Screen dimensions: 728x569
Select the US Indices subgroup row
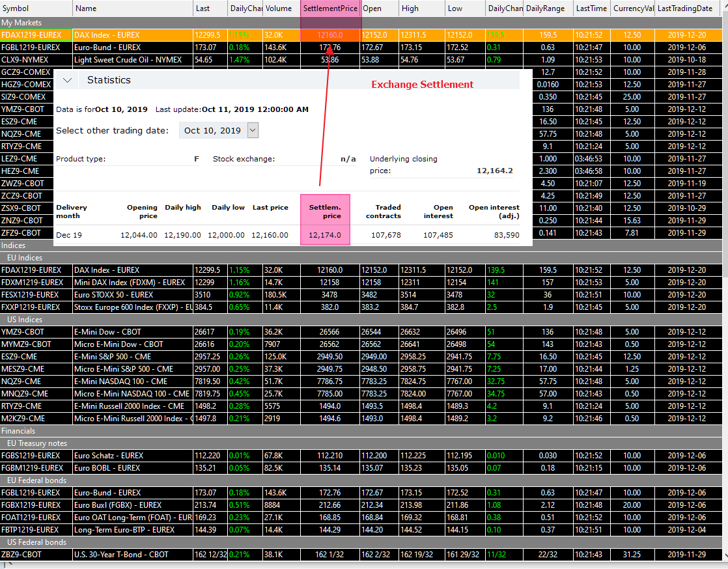tap(361, 320)
